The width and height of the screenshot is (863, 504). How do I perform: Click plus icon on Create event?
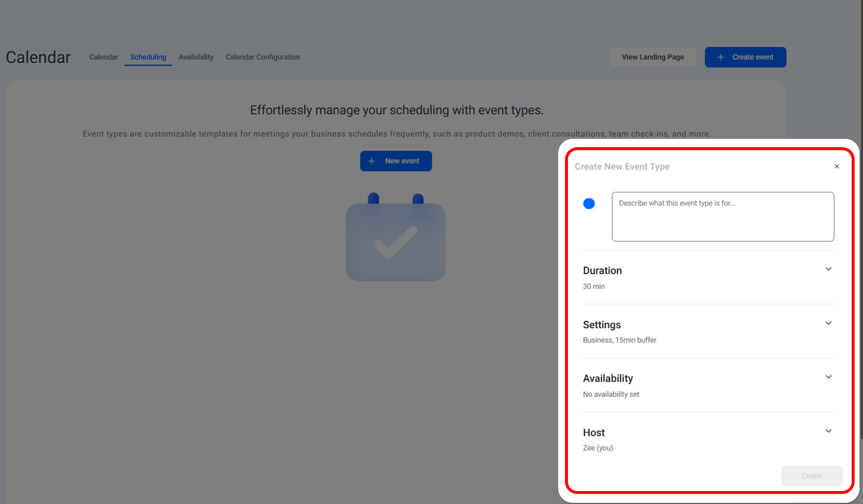pos(721,57)
